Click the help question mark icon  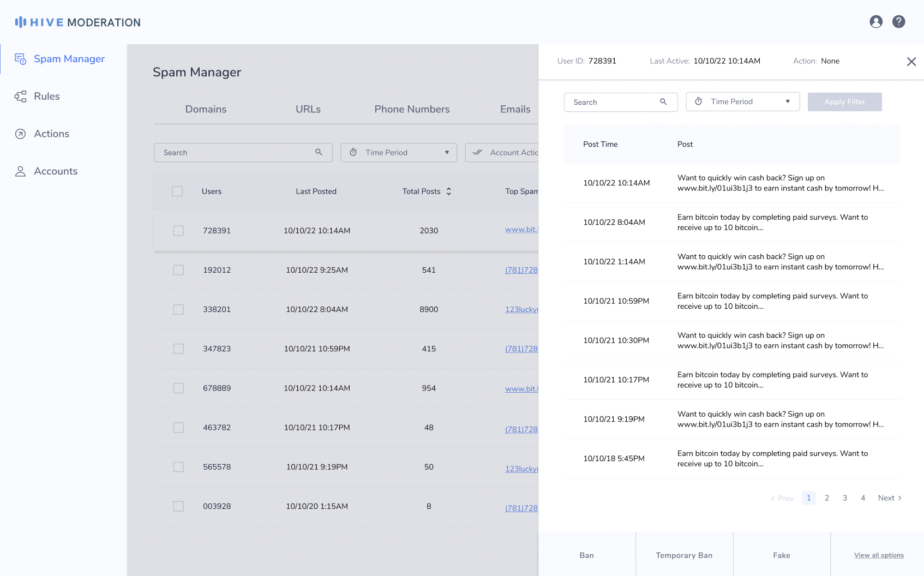point(898,22)
